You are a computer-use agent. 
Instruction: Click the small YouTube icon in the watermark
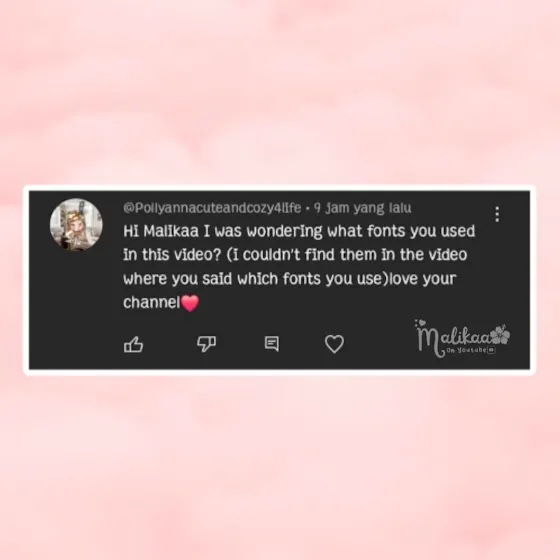coord(491,350)
